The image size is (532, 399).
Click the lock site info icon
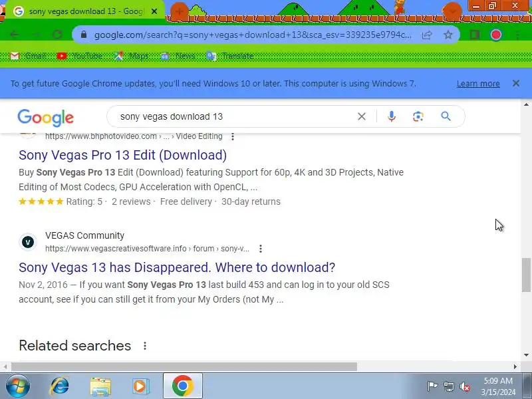click(x=84, y=35)
